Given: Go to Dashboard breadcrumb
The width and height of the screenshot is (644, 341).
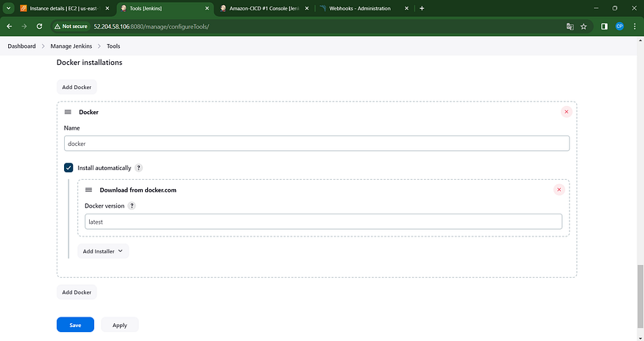Looking at the screenshot, I should pyautogui.click(x=22, y=46).
